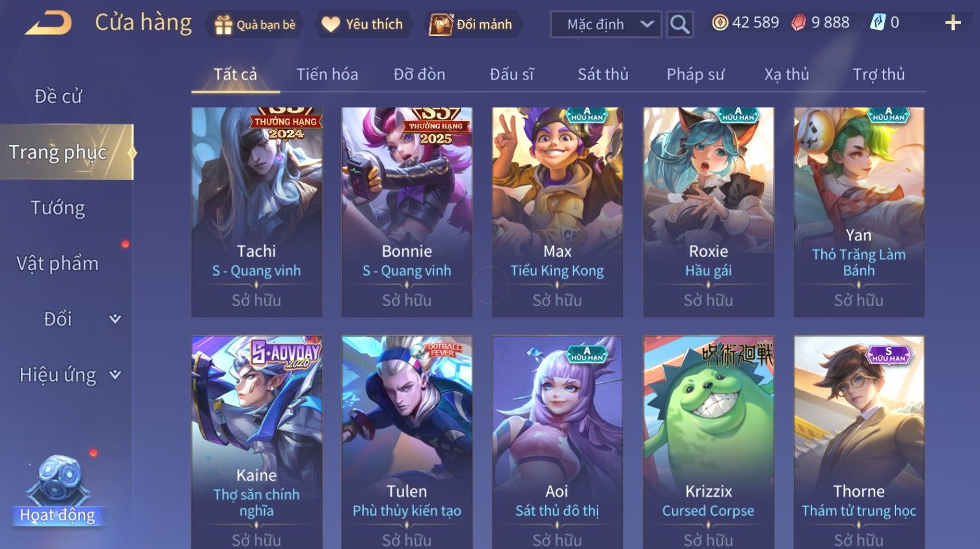This screenshot has width=980, height=549.
Task: Open Quà bạn bè gift button
Action: coord(255,25)
